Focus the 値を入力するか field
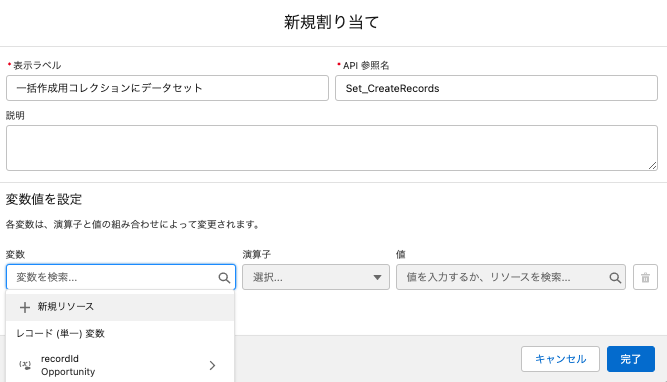 [x=510, y=277]
